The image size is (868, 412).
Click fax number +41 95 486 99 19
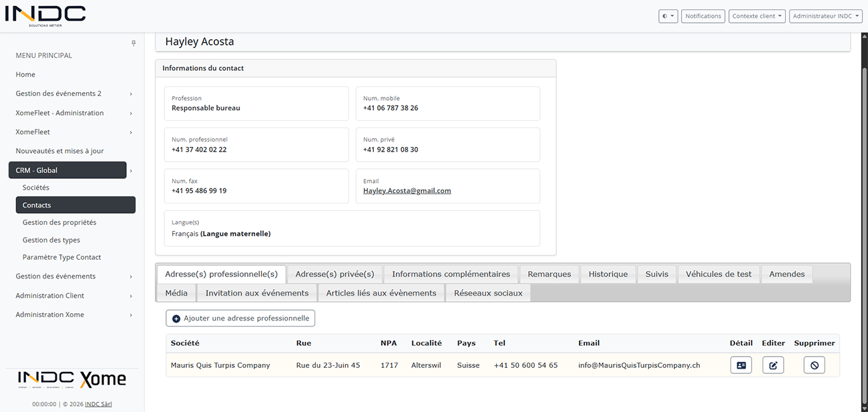click(199, 191)
